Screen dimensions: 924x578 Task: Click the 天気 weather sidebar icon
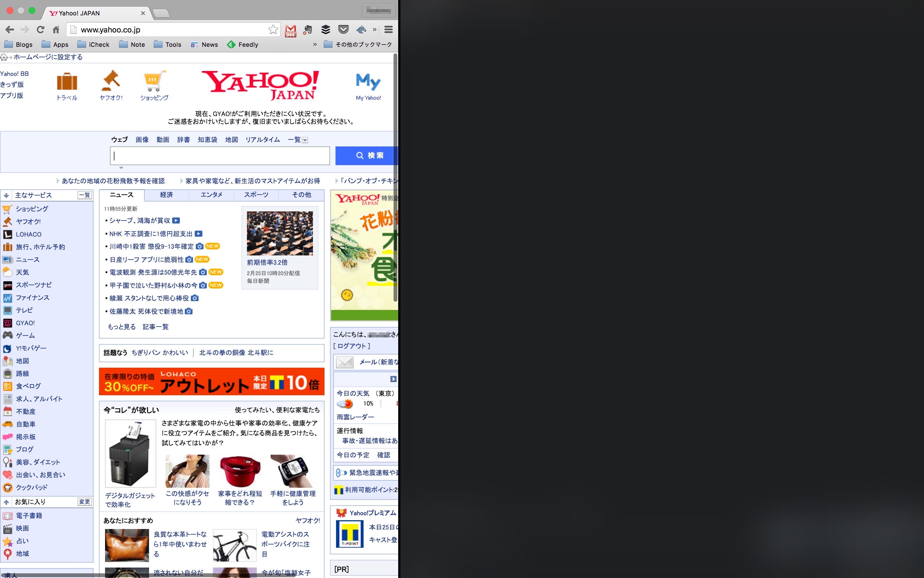pyautogui.click(x=8, y=272)
